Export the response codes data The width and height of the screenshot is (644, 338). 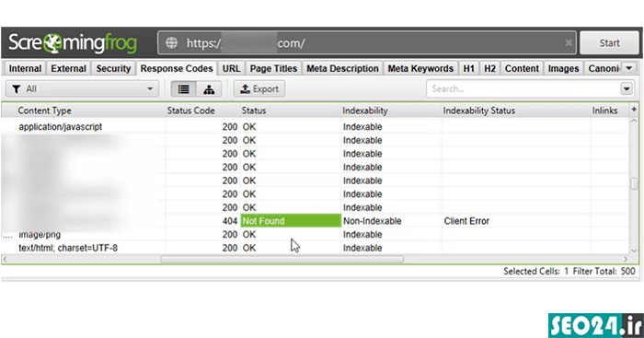click(259, 88)
